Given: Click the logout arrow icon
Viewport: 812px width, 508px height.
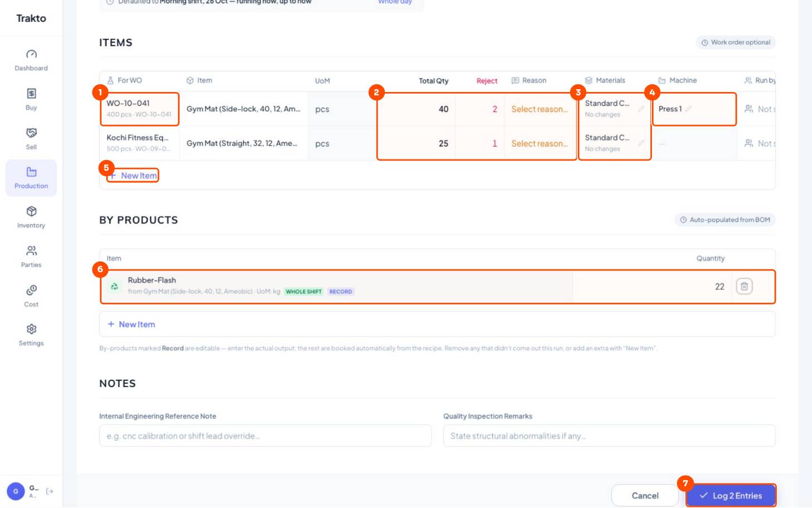Looking at the screenshot, I should click(x=50, y=491).
